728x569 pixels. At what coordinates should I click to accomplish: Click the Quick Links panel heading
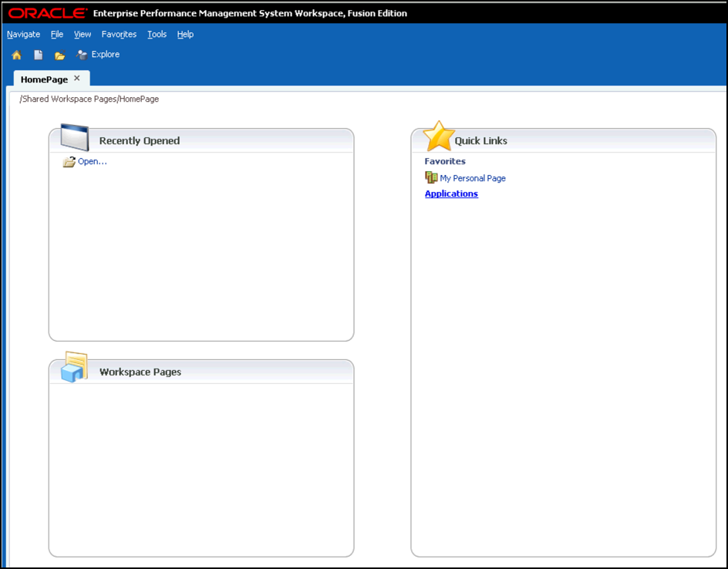[481, 140]
